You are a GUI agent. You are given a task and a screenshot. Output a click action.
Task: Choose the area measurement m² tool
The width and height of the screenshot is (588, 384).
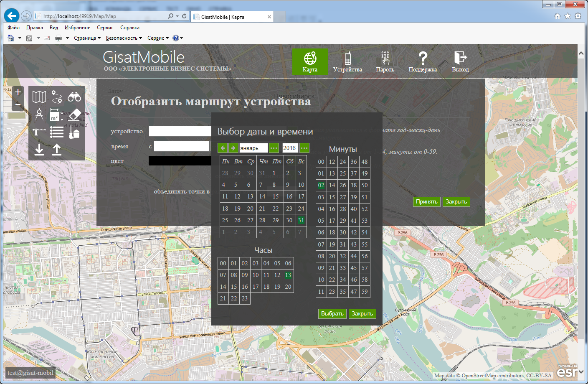[56, 115]
